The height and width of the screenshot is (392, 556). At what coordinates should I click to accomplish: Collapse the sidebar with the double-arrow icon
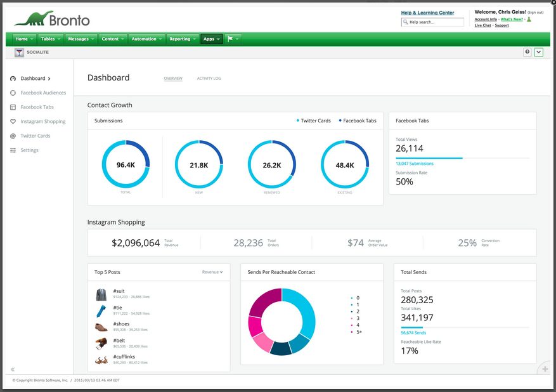(x=13, y=369)
